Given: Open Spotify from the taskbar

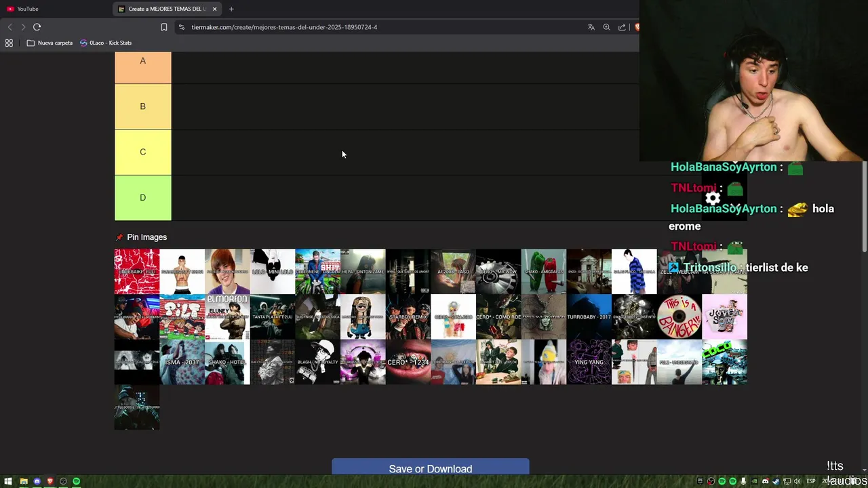Looking at the screenshot, I should pos(76,481).
